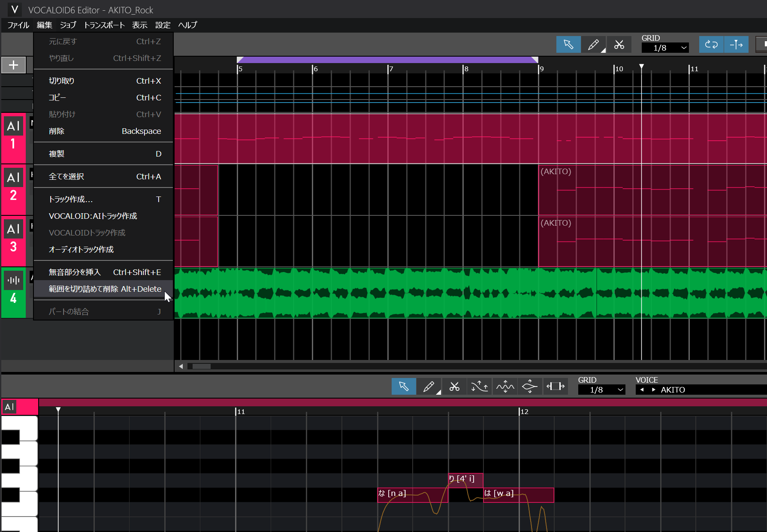Toggle the auto-scroll playhead button
Viewport: 767px width, 532px height.
(x=736, y=45)
